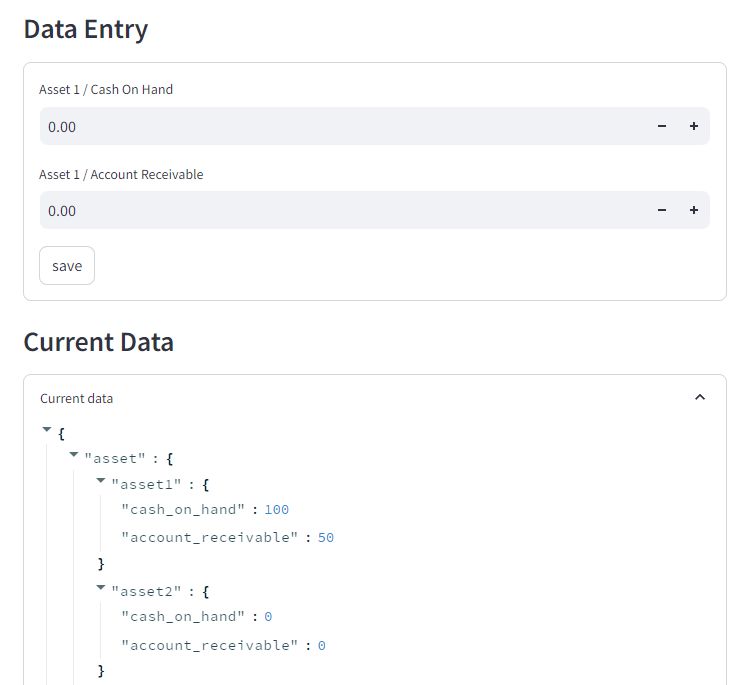Click the asset2 "cash_on_hand" key
Image resolution: width=741 pixels, height=685 pixels.
(183, 617)
